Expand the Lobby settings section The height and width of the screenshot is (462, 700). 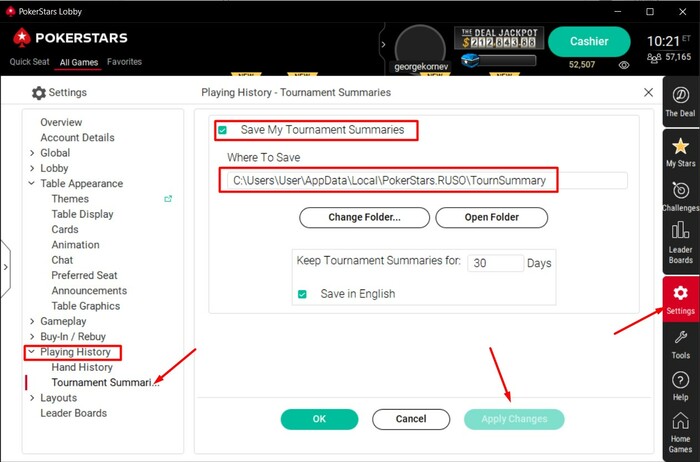pyautogui.click(x=32, y=168)
